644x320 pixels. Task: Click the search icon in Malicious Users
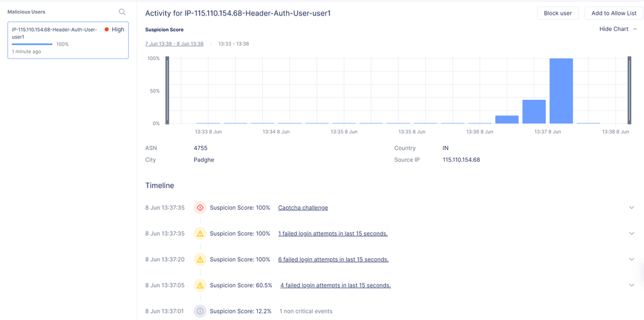pyautogui.click(x=122, y=12)
